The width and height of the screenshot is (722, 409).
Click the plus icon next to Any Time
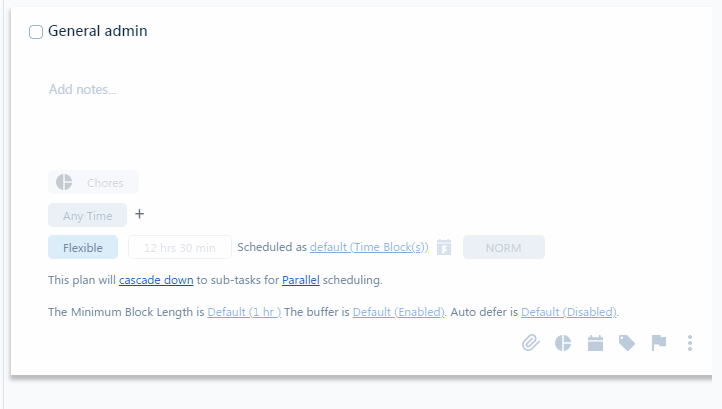pos(140,214)
